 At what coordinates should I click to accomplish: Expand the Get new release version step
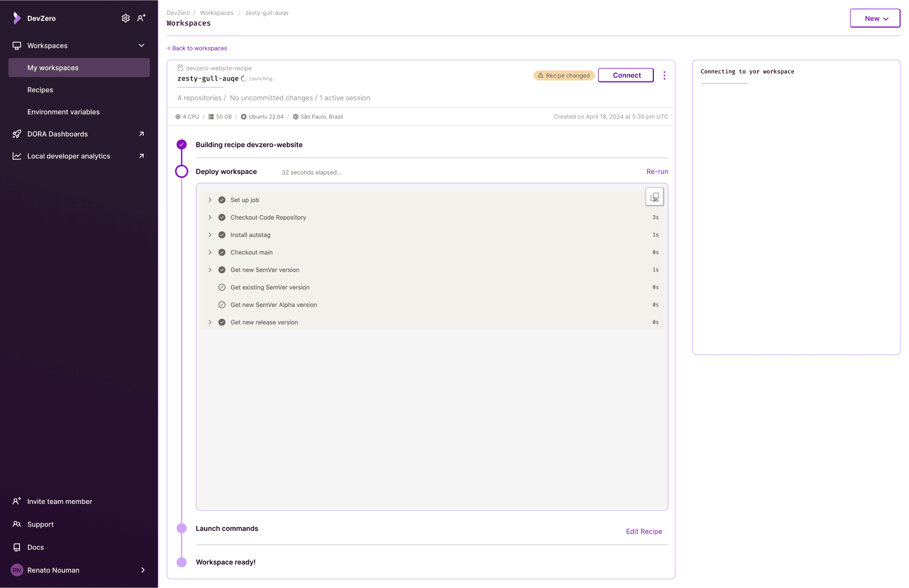210,322
